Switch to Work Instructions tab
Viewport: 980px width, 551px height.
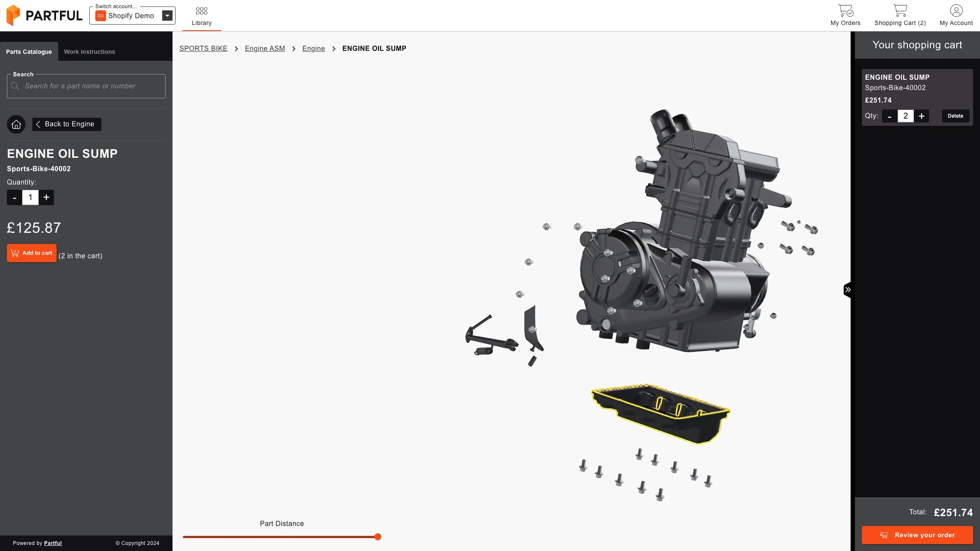(x=89, y=52)
